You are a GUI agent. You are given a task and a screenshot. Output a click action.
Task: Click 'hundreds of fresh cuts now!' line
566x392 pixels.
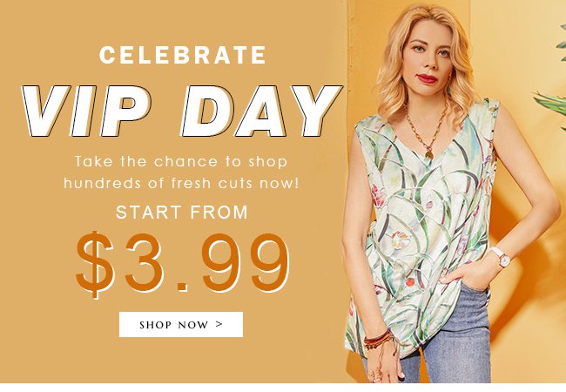(x=182, y=183)
